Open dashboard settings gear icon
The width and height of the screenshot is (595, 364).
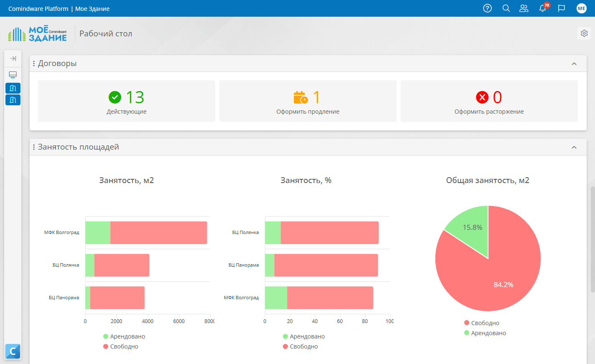(x=584, y=33)
